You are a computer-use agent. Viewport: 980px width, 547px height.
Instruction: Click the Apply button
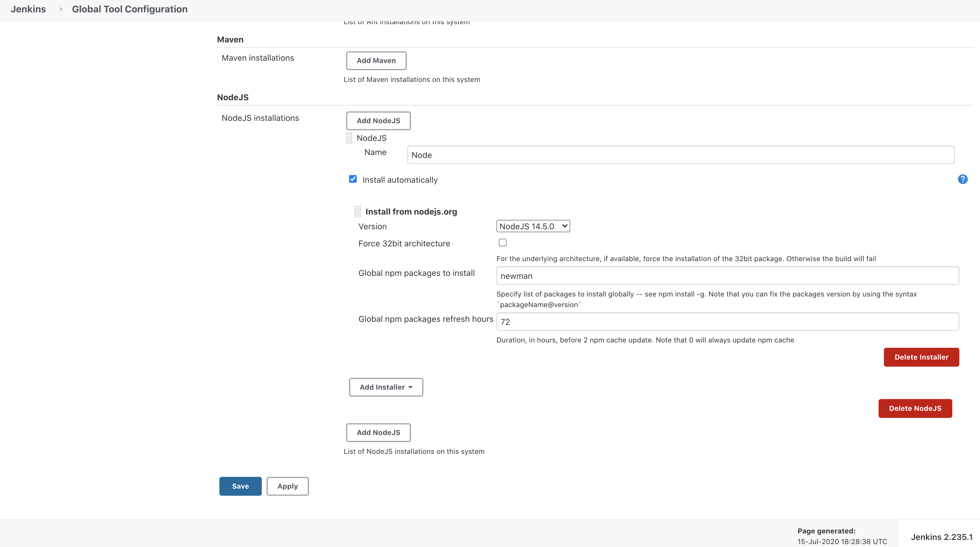(287, 486)
